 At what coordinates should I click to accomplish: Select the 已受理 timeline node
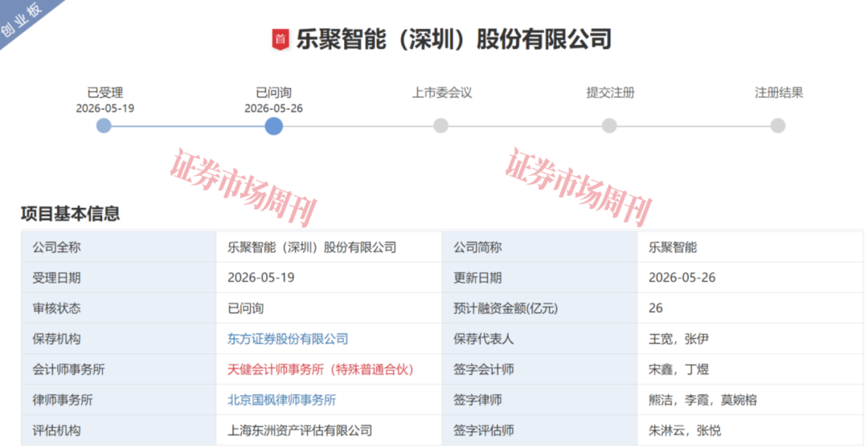[x=104, y=125]
